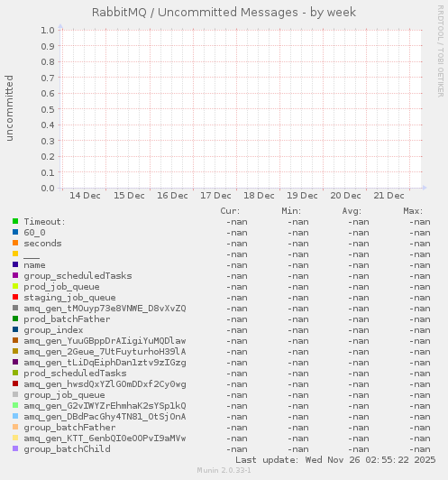Select amq_gen_tLiDqEiphDanlztv9zIGzg legend label
The image size is (448, 480).
pos(105,363)
